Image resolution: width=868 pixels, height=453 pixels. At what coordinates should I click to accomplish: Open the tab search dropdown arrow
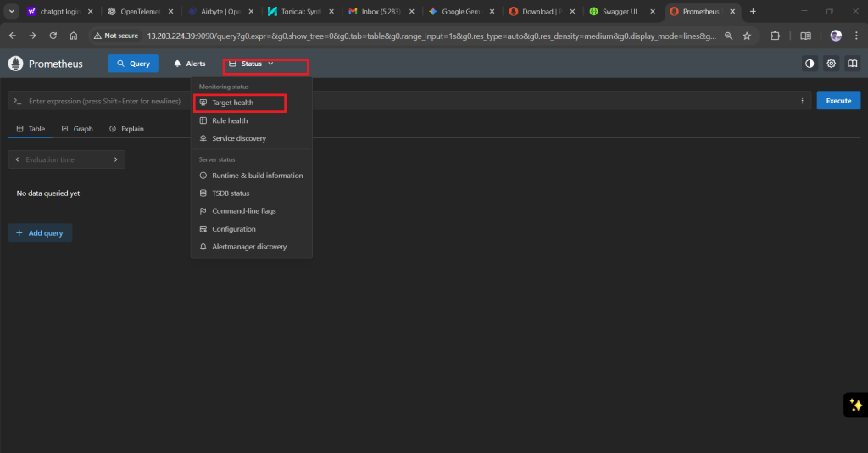11,11
